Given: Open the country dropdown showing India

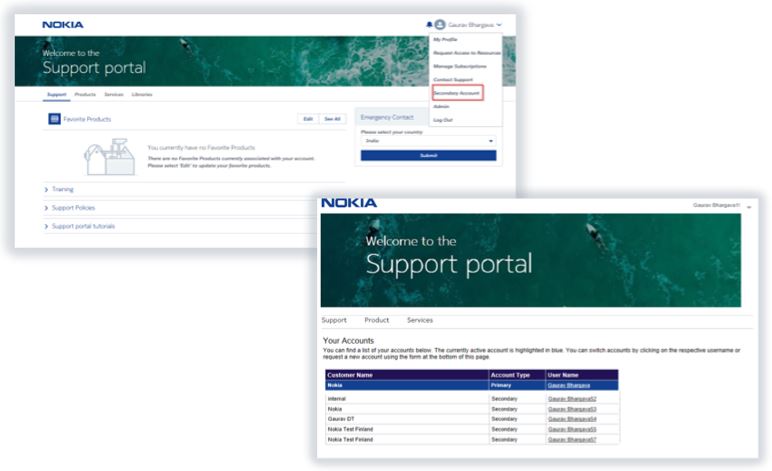Looking at the screenshot, I should pyautogui.click(x=428, y=141).
